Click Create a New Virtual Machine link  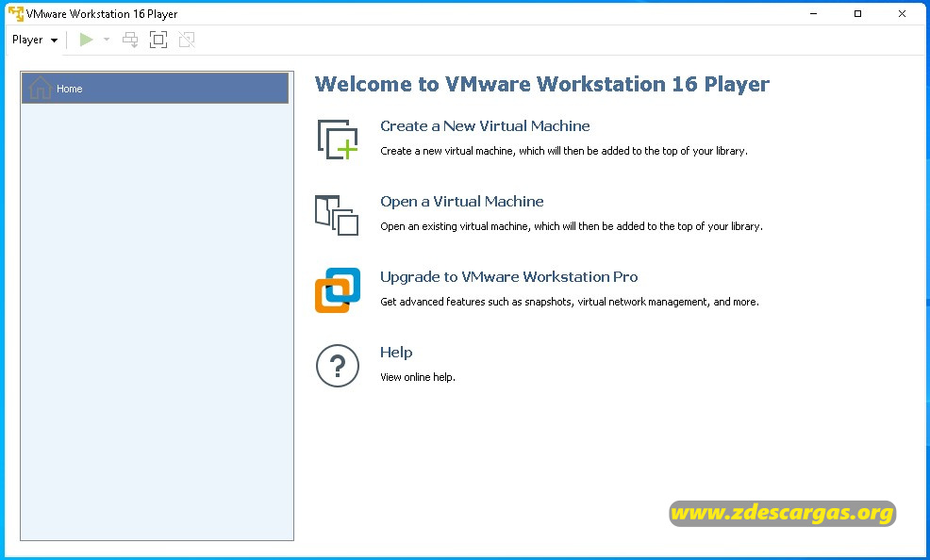coord(485,125)
